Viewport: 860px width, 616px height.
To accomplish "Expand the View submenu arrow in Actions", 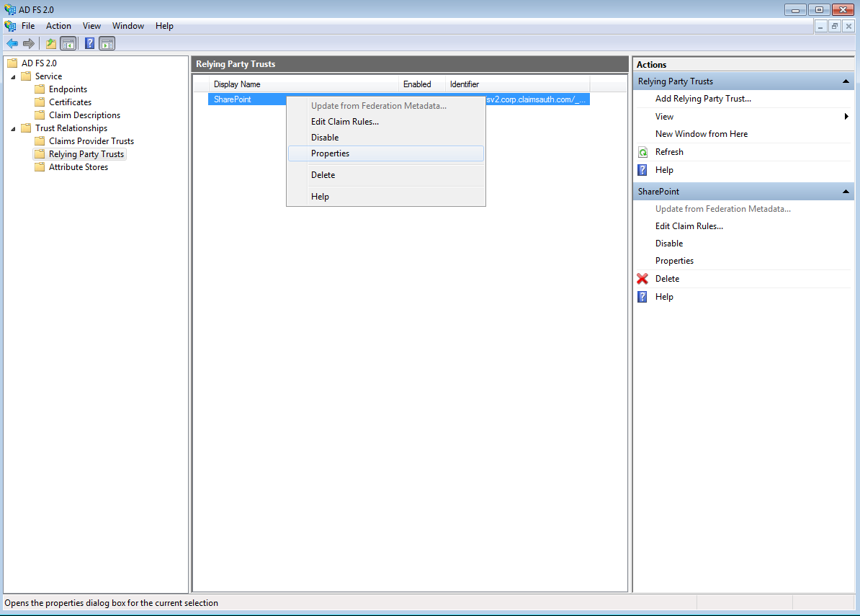I will point(846,116).
